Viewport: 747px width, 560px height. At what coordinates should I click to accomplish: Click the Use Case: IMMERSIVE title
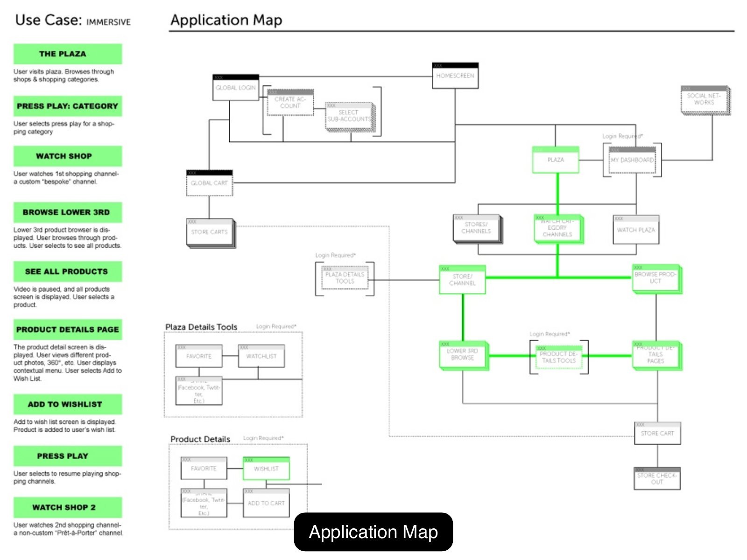click(x=73, y=20)
